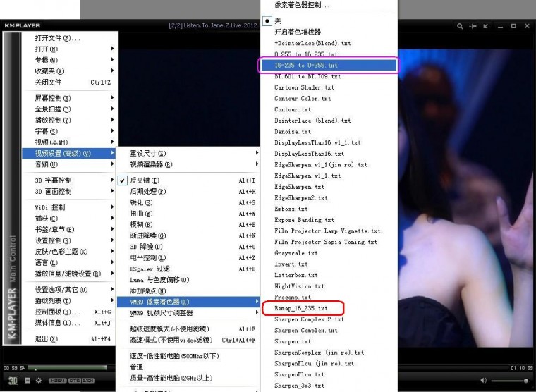This screenshot has height=392, width=536.
Task: Choose Letterbox.txt shader
Action: (329, 275)
